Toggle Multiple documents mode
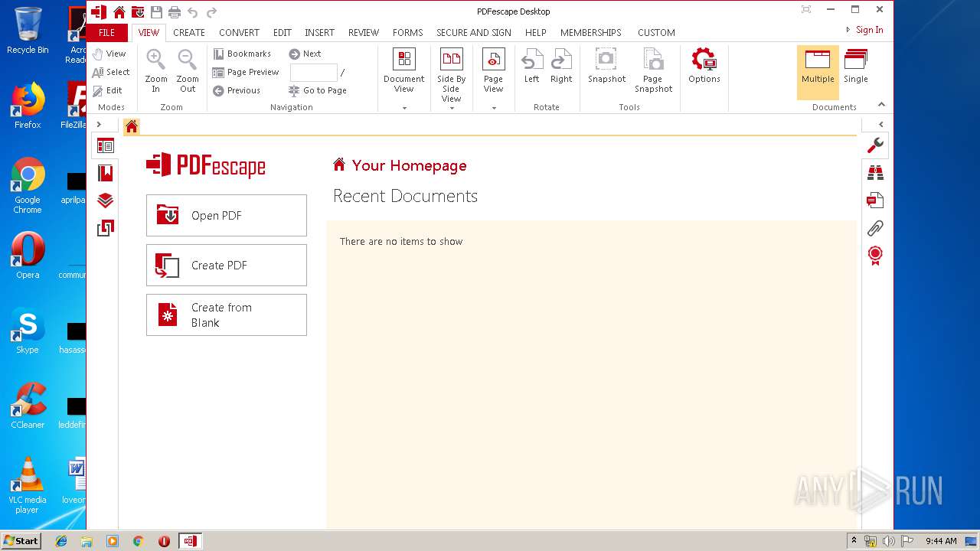The height and width of the screenshot is (551, 980). coord(818,73)
